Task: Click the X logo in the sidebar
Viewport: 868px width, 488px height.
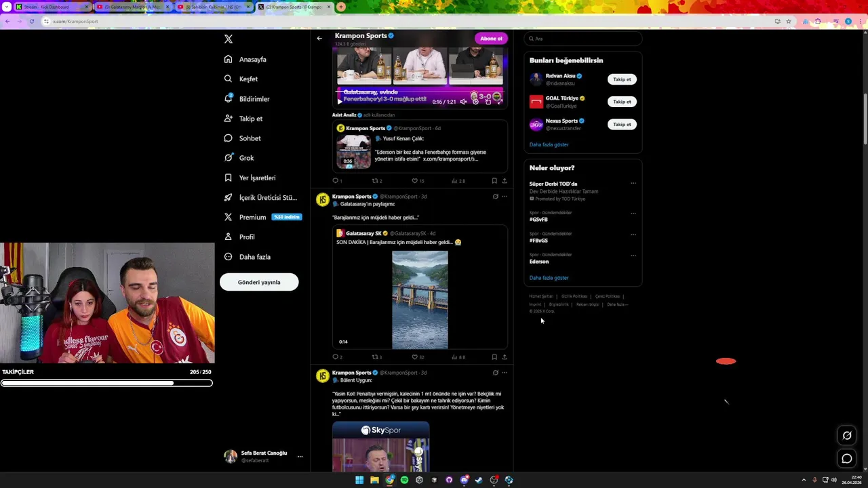Action: (x=229, y=39)
